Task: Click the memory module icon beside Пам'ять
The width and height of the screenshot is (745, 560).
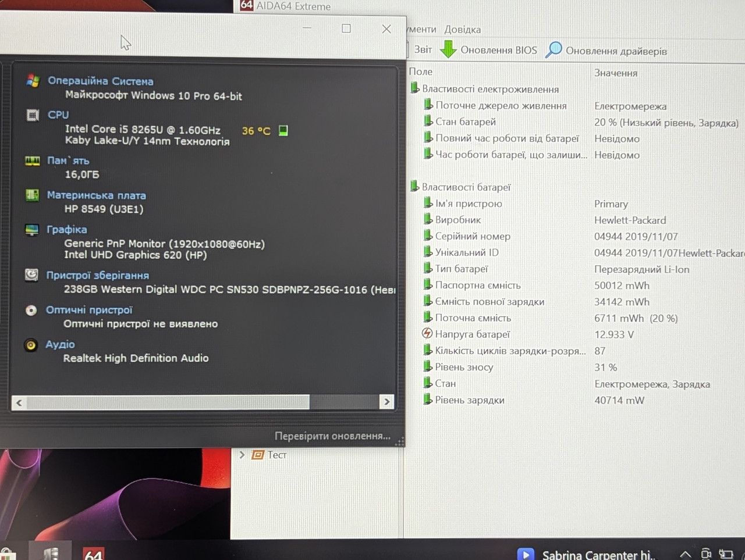Action: tap(33, 161)
